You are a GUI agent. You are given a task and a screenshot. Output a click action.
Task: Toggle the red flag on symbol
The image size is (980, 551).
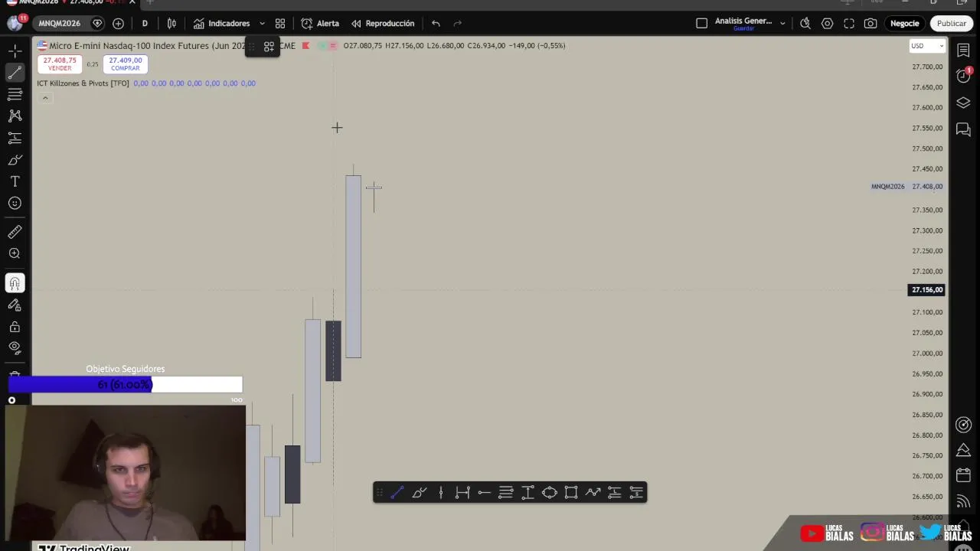click(x=306, y=46)
